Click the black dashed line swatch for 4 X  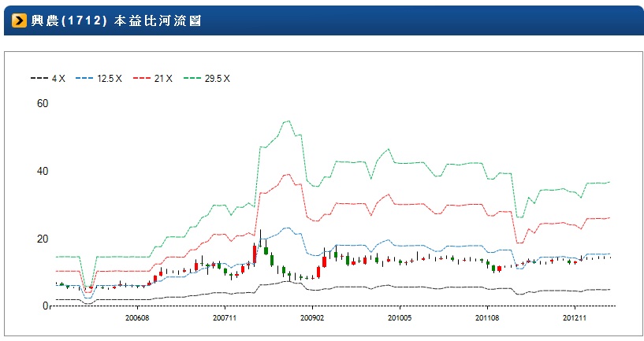[39, 79]
